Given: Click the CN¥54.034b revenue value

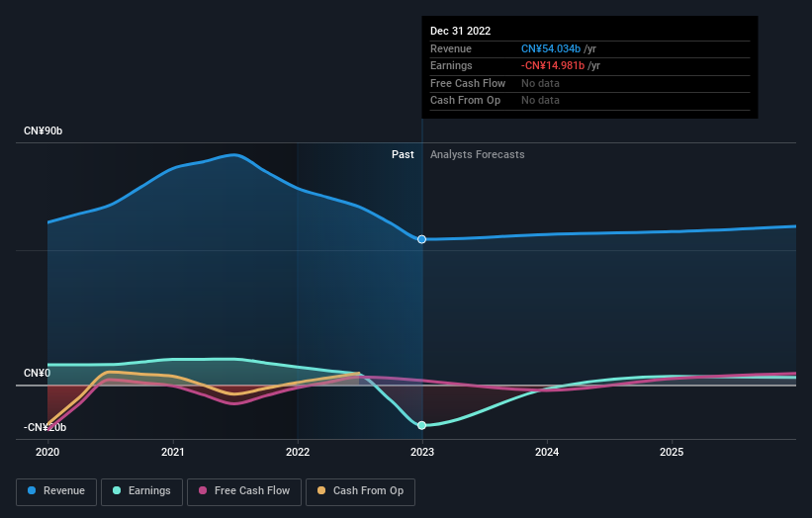Looking at the screenshot, I should [x=551, y=48].
